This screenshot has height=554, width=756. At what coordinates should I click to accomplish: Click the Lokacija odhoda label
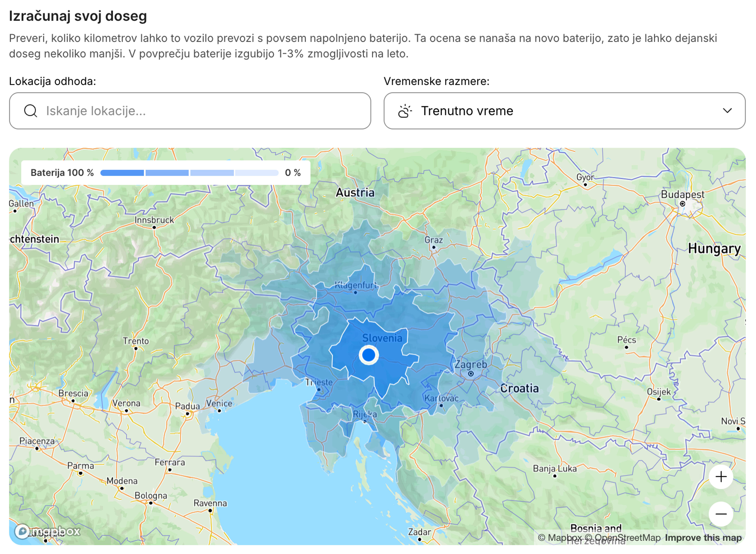pos(53,82)
